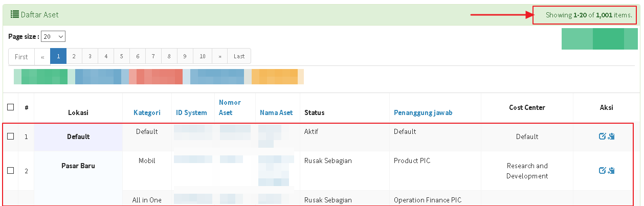
Task: Tick the select-all checkbox in the table header
Action: click(11, 107)
